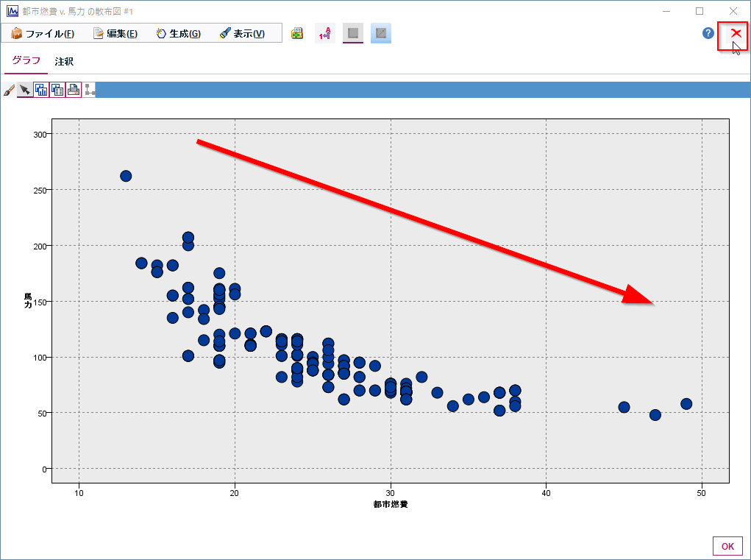This screenshot has height=560, width=751.
Task: Select the outlier point near 262 horsepower
Action: (126, 176)
